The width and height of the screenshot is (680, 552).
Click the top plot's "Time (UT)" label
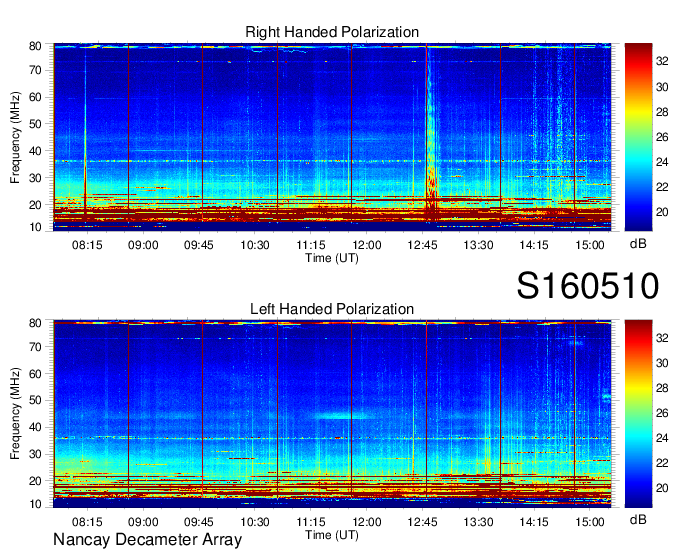coord(332,258)
